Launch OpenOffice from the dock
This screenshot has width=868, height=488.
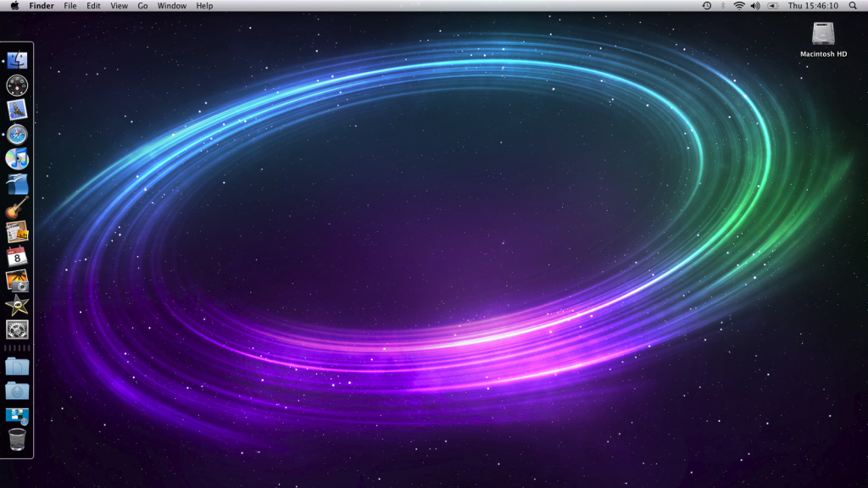[x=17, y=184]
